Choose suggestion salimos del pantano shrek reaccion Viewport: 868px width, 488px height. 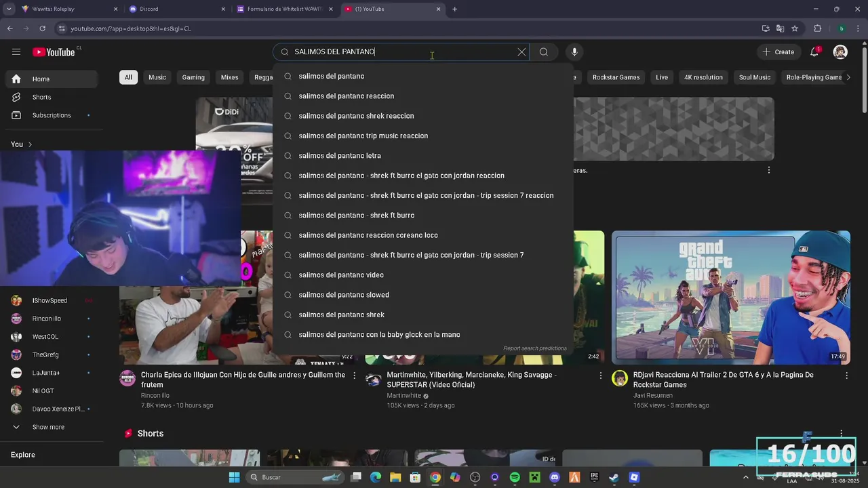(423, 116)
